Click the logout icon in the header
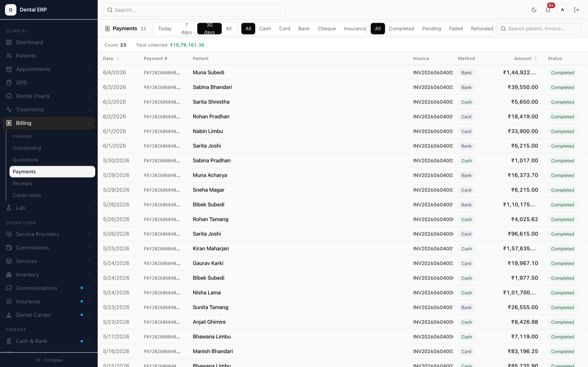Screen dimensions: 588x367 coord(576,10)
